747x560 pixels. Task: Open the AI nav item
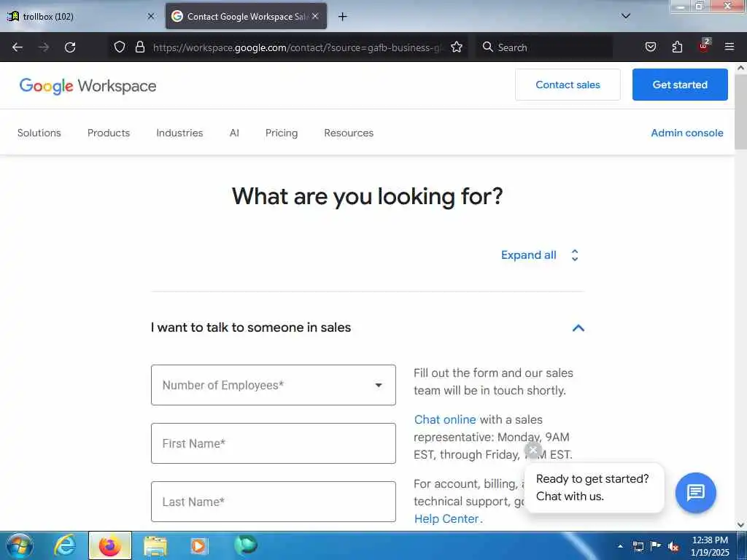(x=234, y=133)
